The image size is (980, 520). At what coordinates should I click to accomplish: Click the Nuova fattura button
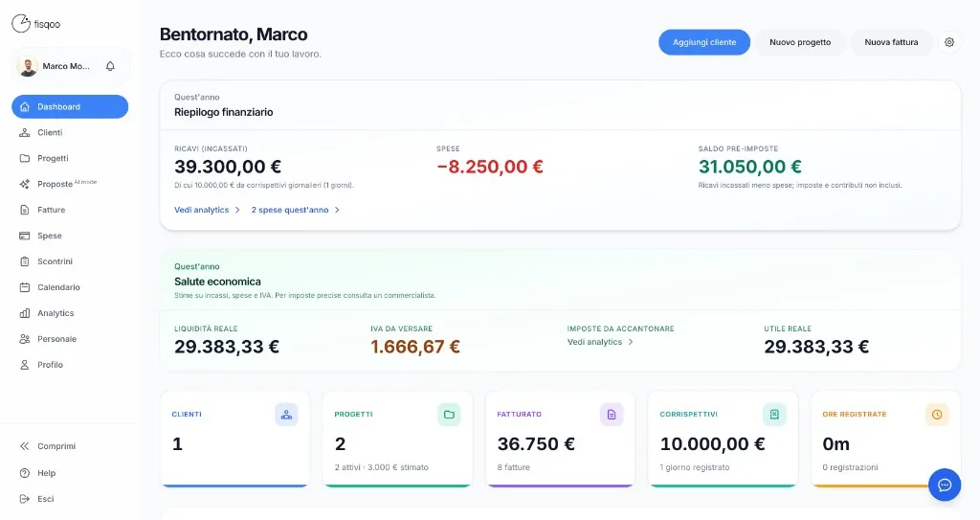(891, 42)
